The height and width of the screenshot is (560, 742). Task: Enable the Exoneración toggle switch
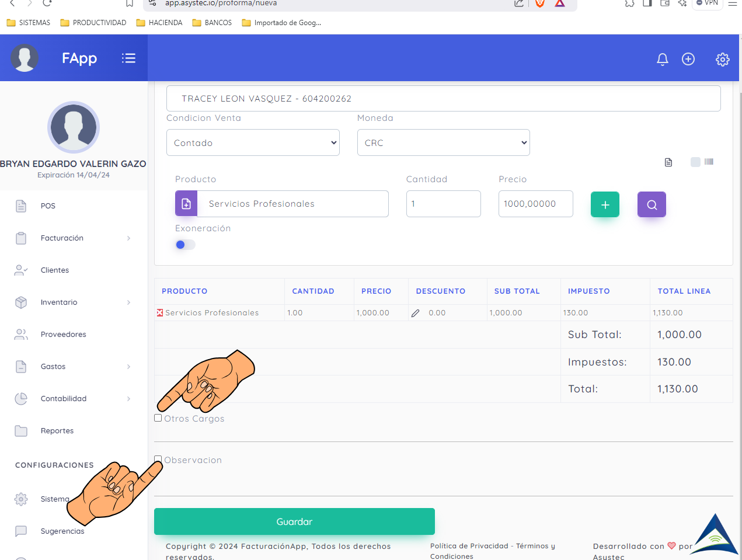point(185,245)
